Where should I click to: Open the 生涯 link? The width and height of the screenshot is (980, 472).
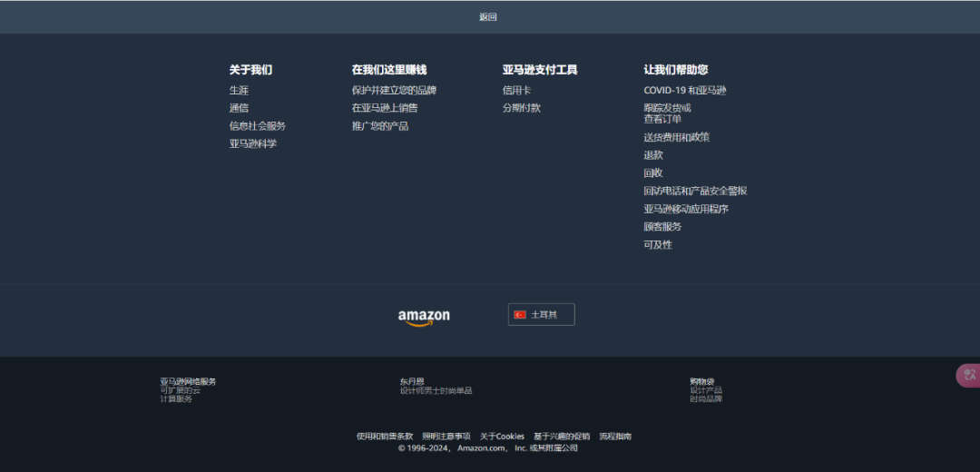click(x=239, y=91)
